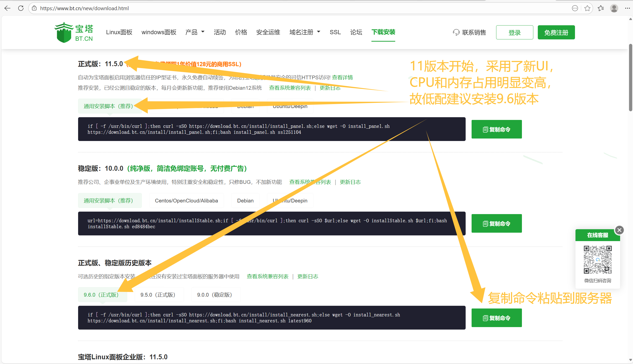Click the 免费注册 button
The image size is (633, 364).
point(556,32)
